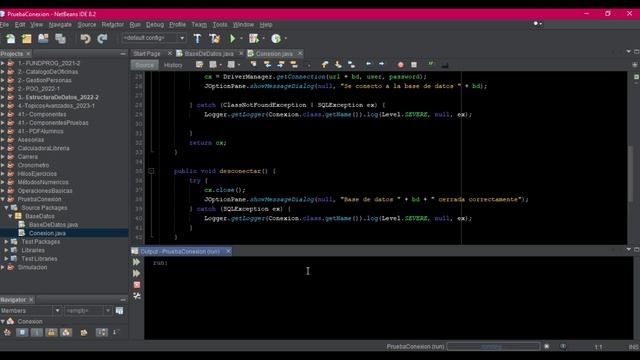The height and width of the screenshot is (360, 640).
Task: Toggle Show Inner Classes in Navigator
Action: pos(66,332)
